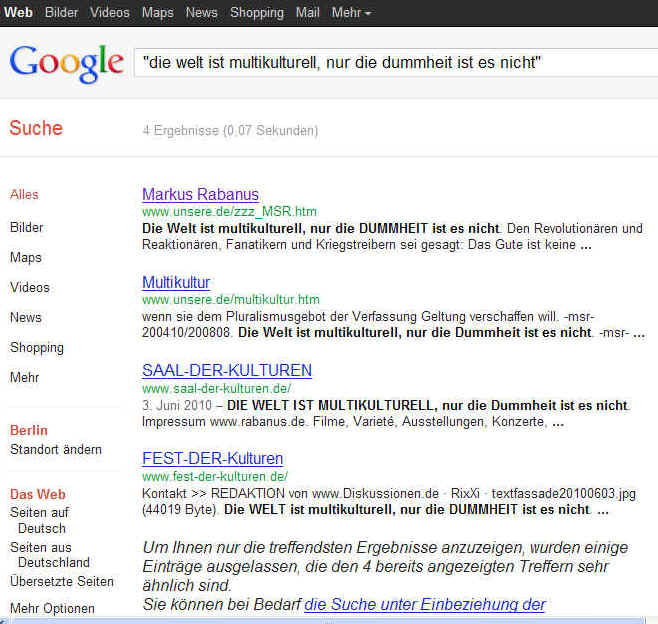Image resolution: width=658 pixels, height=624 pixels.
Task: Open News in the top navigation bar
Action: [x=201, y=12]
